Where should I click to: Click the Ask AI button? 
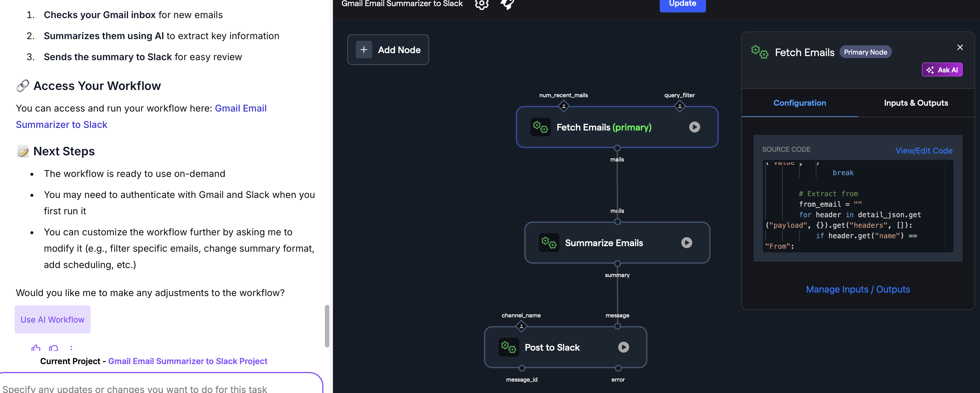[942, 69]
